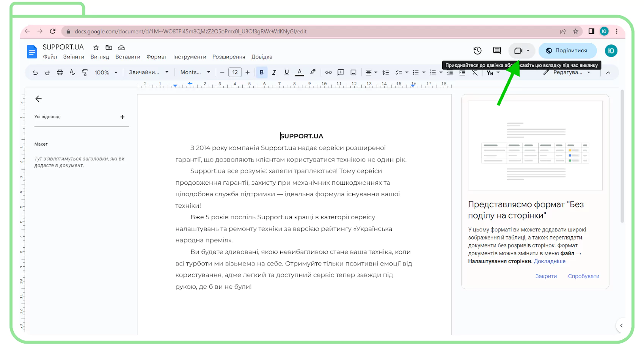The image size is (644, 352).
Task: Open the text color picker
Action: coord(300,72)
